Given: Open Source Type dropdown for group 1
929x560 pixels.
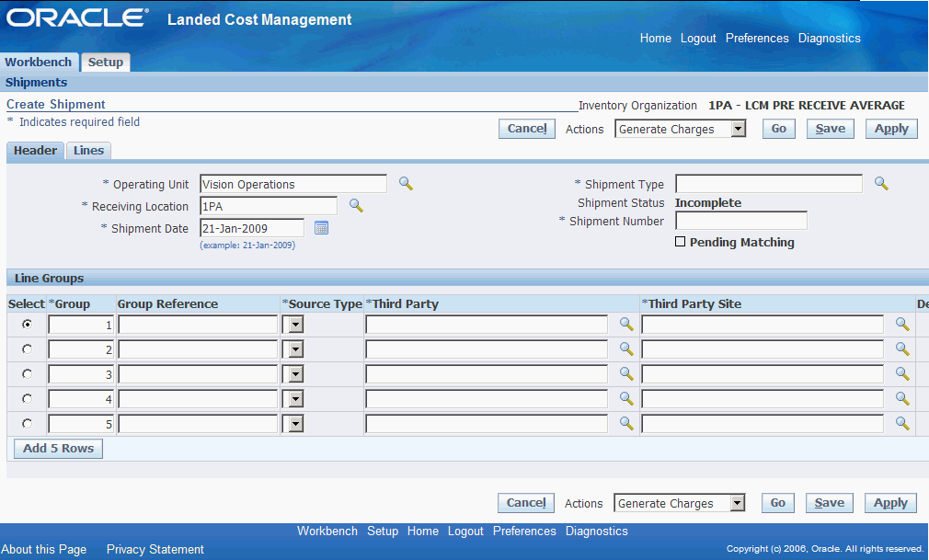Looking at the screenshot, I should (x=293, y=325).
